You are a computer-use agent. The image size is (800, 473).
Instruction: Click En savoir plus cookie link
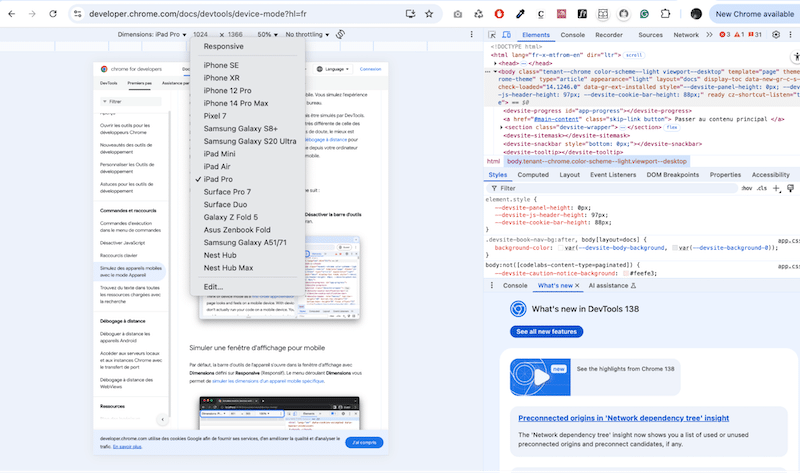pos(127,446)
